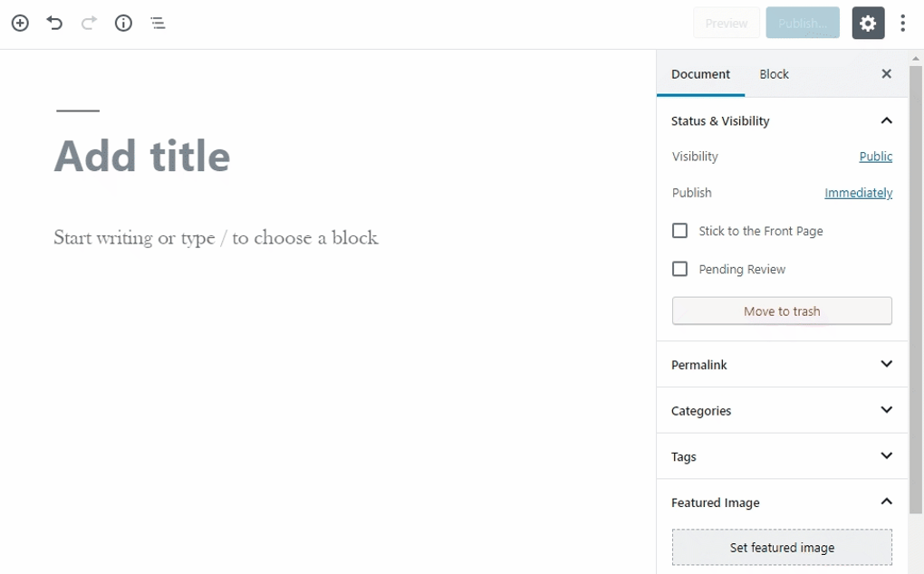The width and height of the screenshot is (924, 574).
Task: Open the block navigation list icon
Action: tap(158, 24)
